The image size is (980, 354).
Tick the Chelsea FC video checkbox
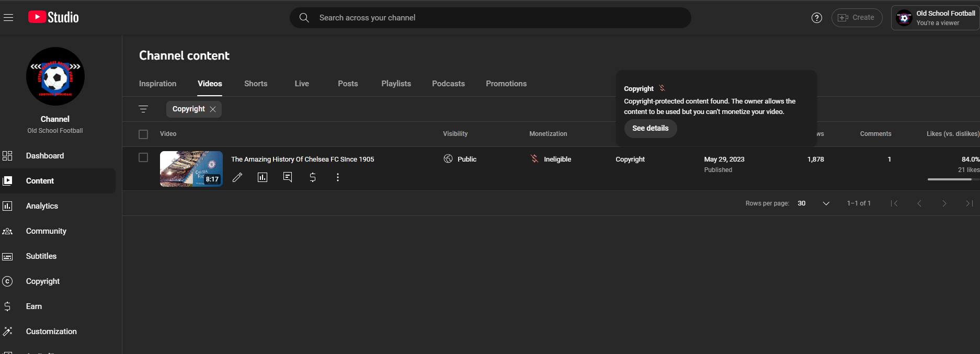(143, 157)
